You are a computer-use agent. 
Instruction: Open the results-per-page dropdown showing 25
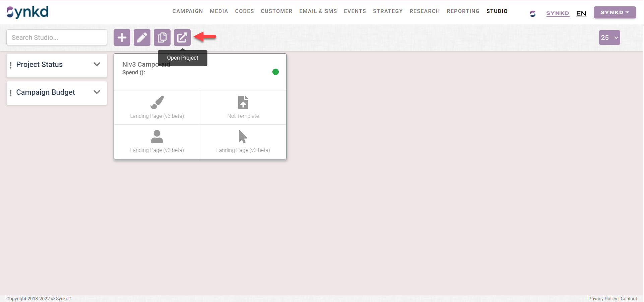tap(609, 37)
